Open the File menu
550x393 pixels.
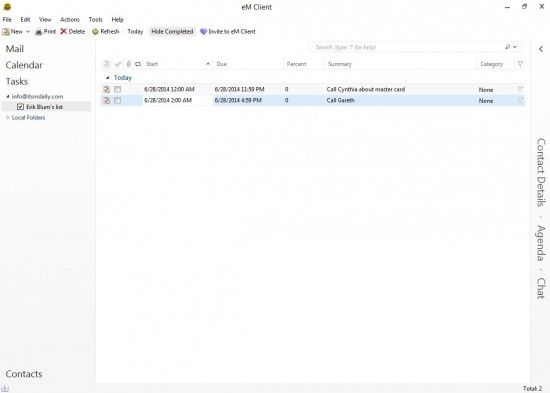pyautogui.click(x=7, y=20)
